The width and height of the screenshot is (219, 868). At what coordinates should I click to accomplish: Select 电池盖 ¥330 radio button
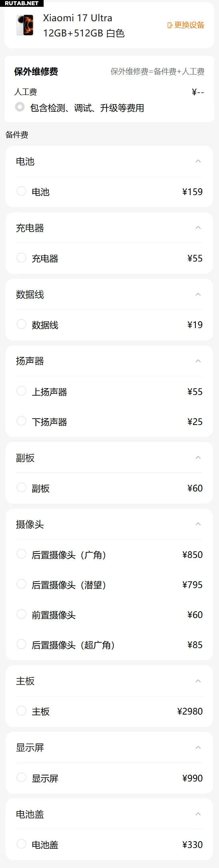[21, 844]
